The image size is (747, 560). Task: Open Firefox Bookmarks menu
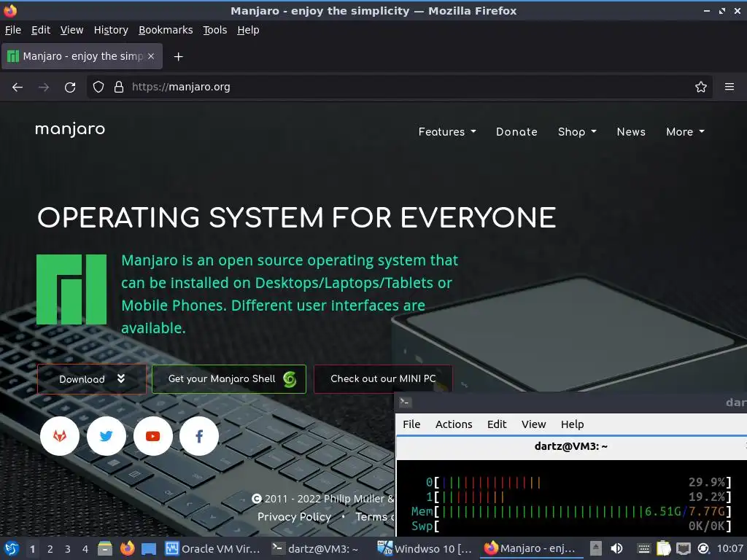166,30
